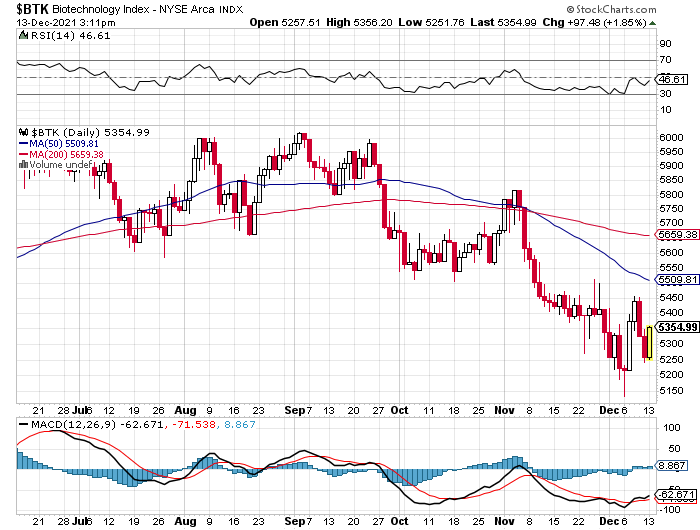
Task: Click the candlestick icon beside $BTK (Daily)
Action: pos(24,132)
